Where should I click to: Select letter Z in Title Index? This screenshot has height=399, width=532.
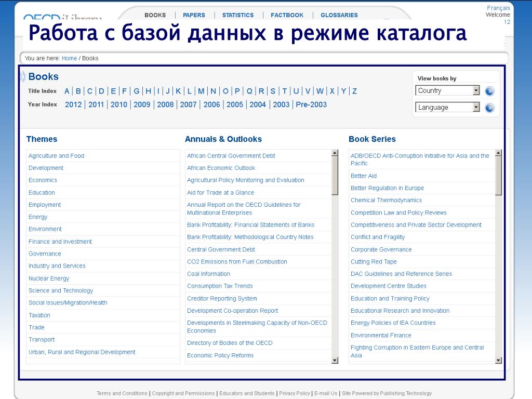(354, 91)
